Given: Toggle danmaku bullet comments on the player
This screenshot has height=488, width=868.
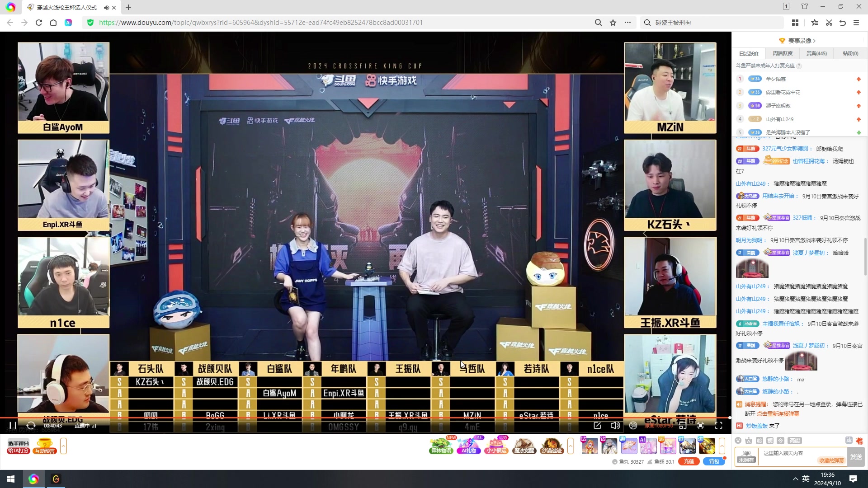Looking at the screenshot, I should 633,425.
